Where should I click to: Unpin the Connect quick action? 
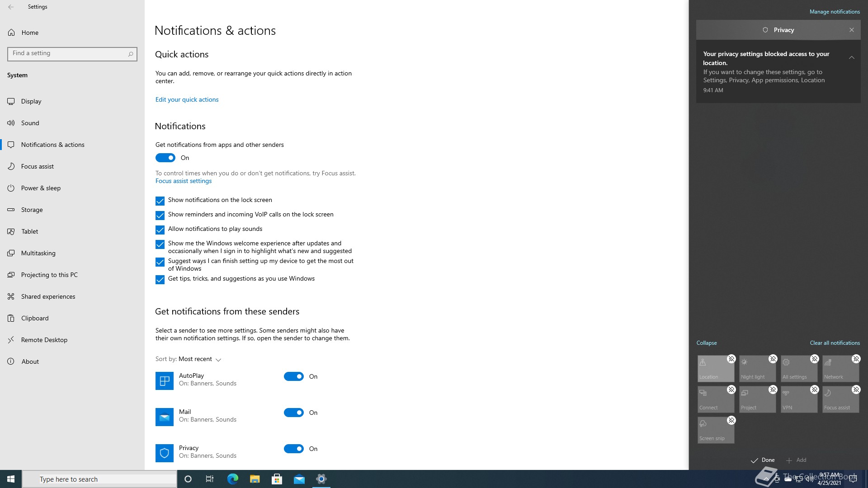pos(731,389)
